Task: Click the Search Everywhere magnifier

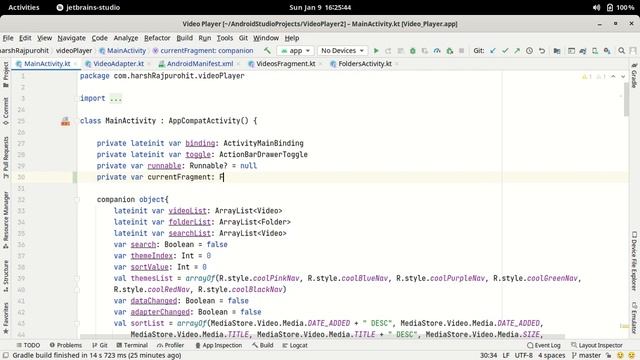Action: click(622, 51)
